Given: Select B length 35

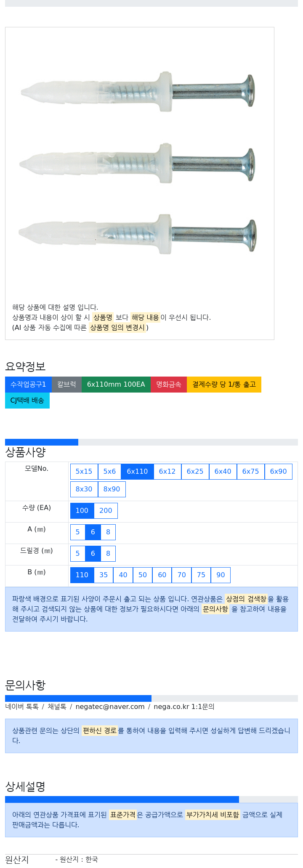Looking at the screenshot, I should click(104, 575).
